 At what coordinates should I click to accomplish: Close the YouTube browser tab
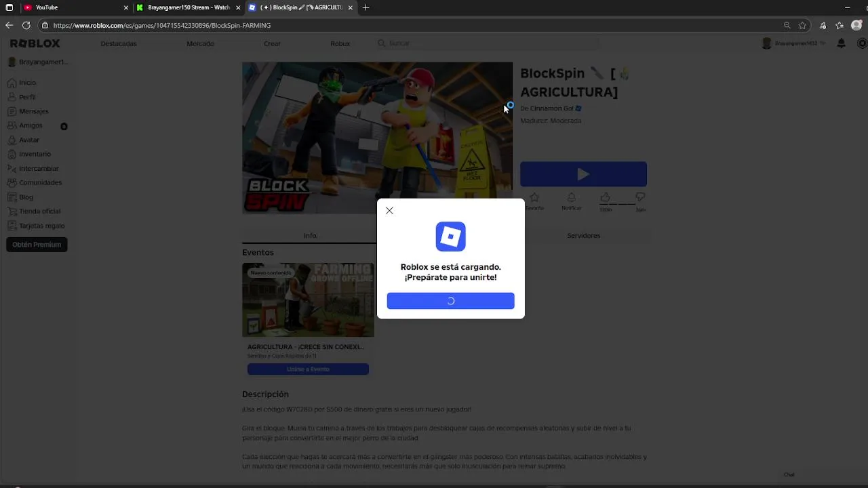pyautogui.click(x=125, y=7)
